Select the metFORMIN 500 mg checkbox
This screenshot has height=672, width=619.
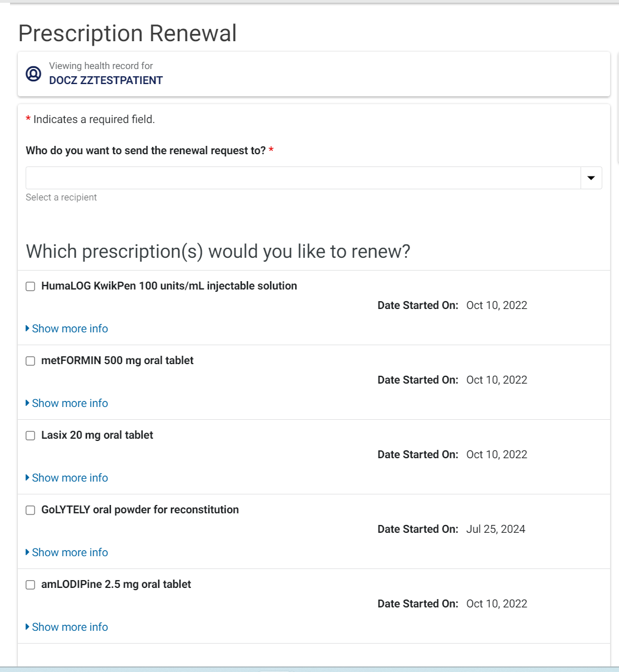(x=31, y=361)
